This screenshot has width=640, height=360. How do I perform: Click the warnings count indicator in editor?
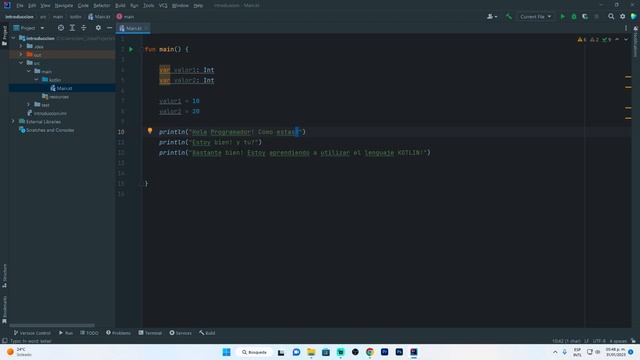click(582, 40)
